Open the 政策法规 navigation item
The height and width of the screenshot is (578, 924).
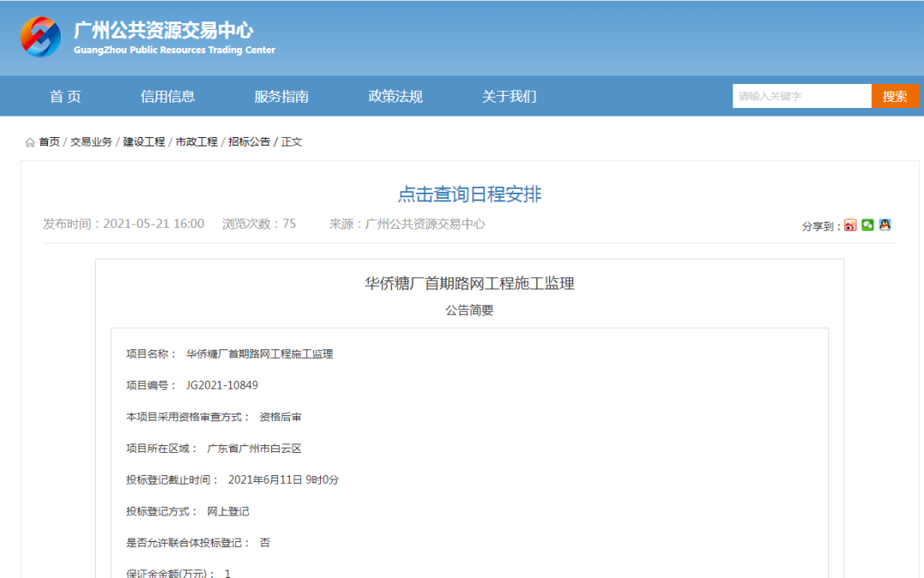395,97
